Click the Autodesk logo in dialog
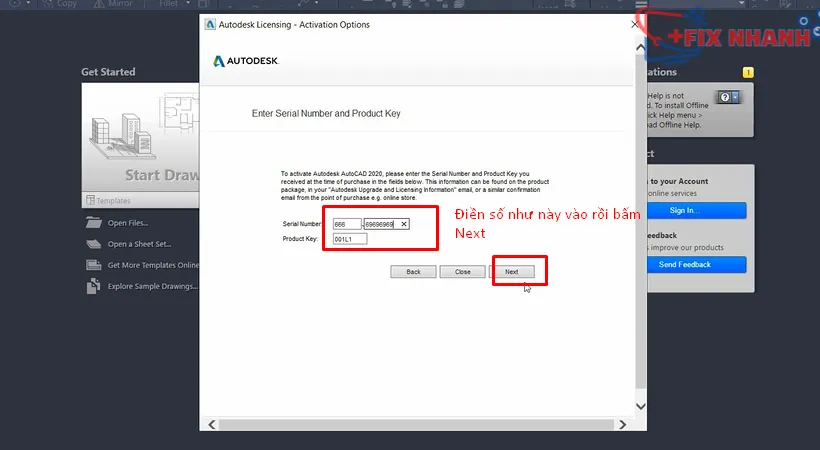Viewport: 820px width, 450px height. coord(246,61)
